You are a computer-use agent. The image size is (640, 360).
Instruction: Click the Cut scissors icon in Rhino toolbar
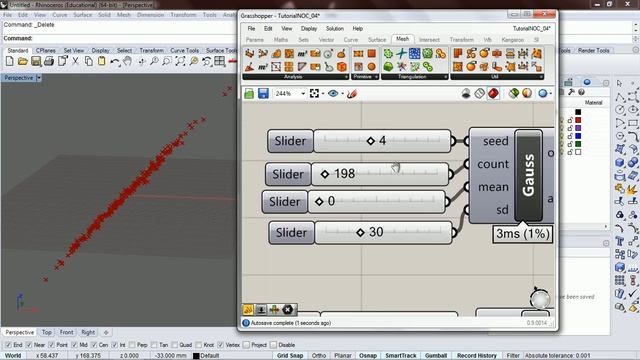[76, 62]
